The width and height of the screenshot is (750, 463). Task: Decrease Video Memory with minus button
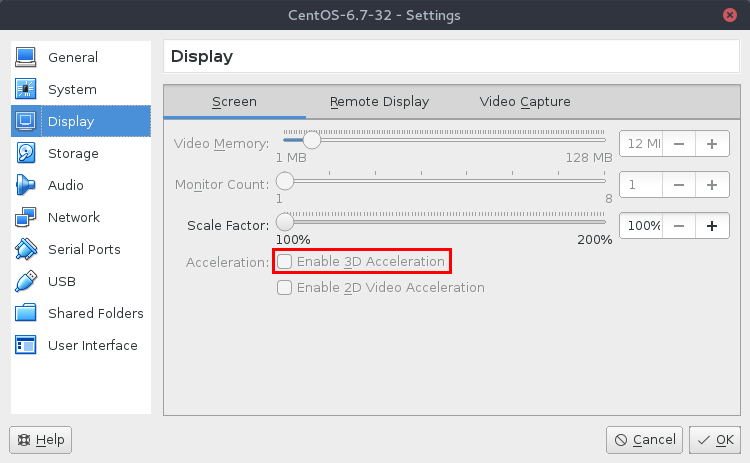[x=679, y=143]
